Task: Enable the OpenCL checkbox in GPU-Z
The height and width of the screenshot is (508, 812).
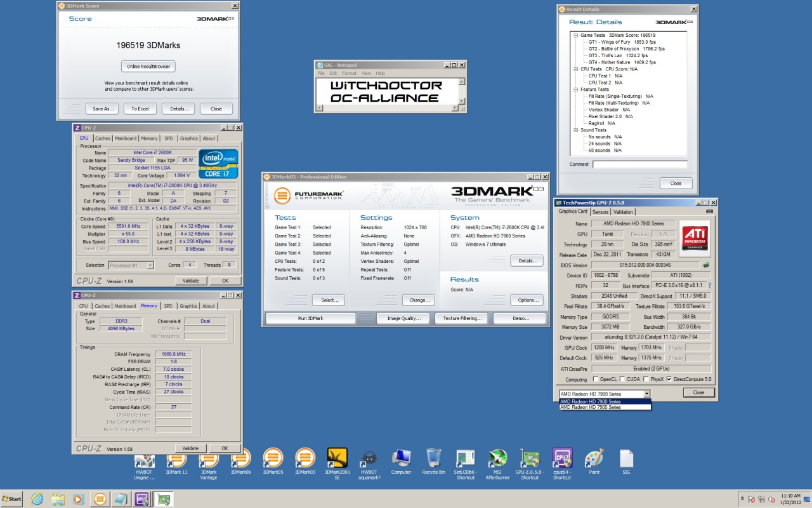Action: click(x=594, y=379)
